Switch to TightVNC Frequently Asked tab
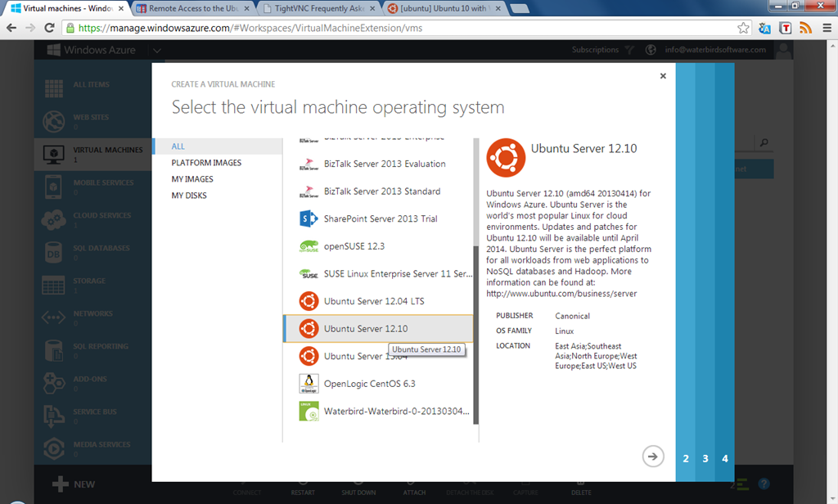The height and width of the screenshot is (504, 838). (x=320, y=8)
